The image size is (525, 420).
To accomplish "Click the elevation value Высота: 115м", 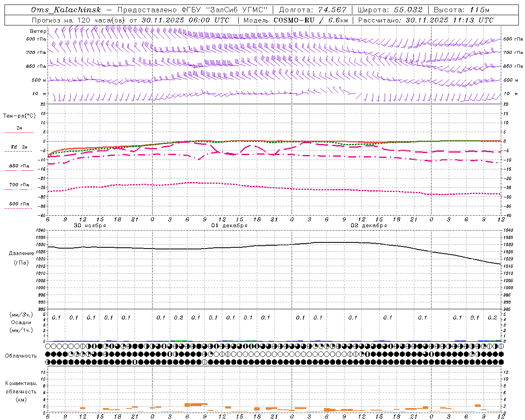I will [x=461, y=10].
